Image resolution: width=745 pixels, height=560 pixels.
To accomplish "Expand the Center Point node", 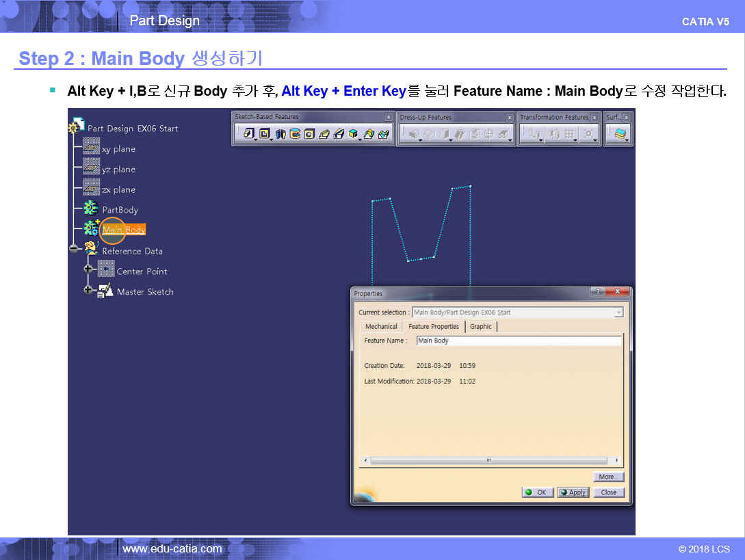I will (88, 269).
